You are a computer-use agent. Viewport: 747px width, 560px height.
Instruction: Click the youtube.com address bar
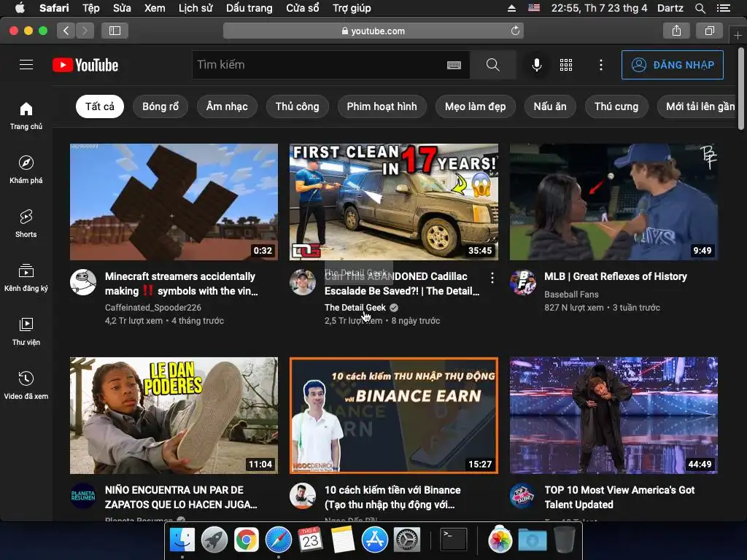coord(373,31)
